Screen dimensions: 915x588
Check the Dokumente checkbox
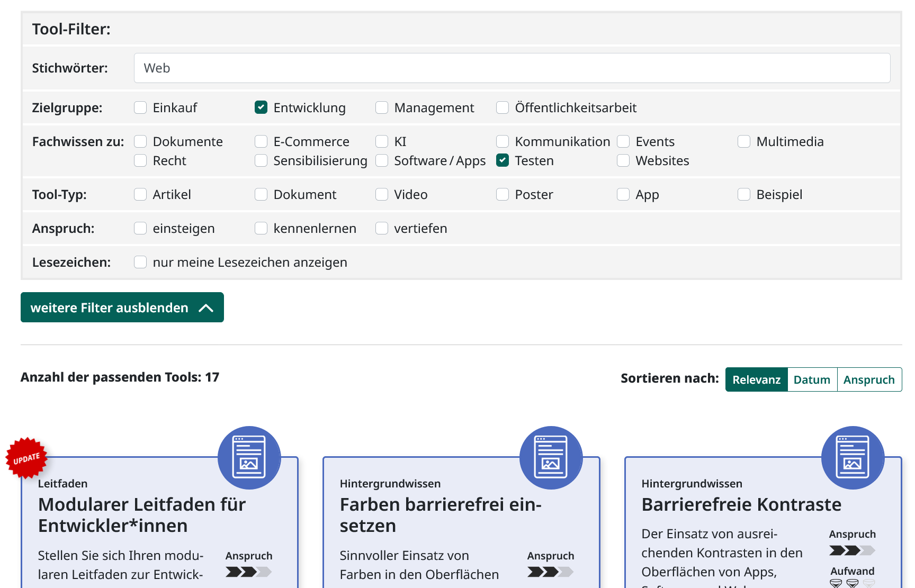pos(140,141)
